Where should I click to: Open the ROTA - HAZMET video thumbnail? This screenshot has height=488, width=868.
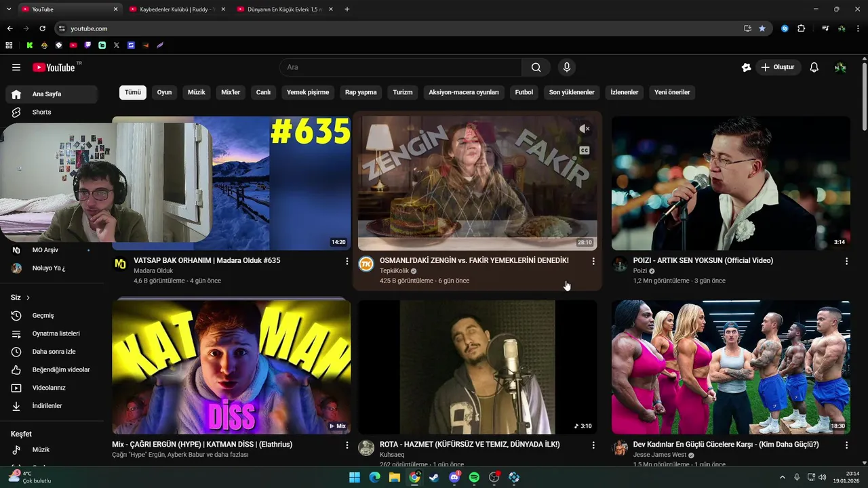(x=477, y=367)
